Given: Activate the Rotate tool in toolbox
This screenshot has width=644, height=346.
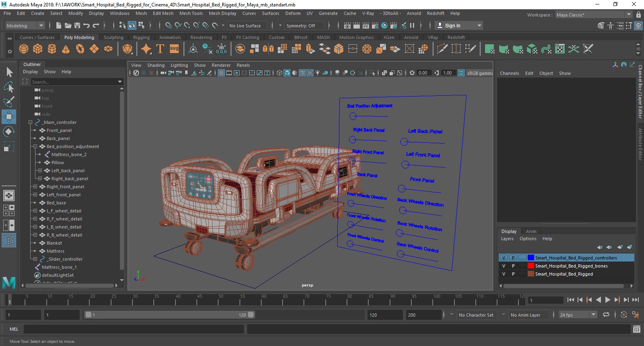Looking at the screenshot, I should [x=9, y=132].
